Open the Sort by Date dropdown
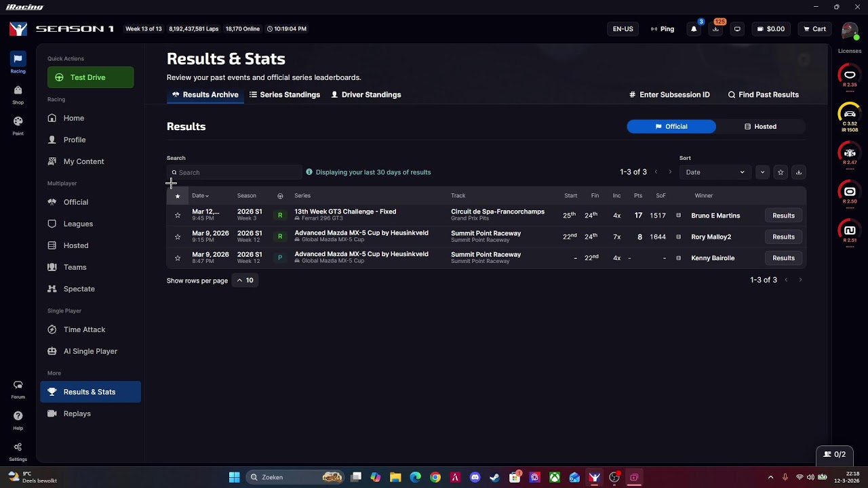This screenshot has height=488, width=868. tap(715, 172)
